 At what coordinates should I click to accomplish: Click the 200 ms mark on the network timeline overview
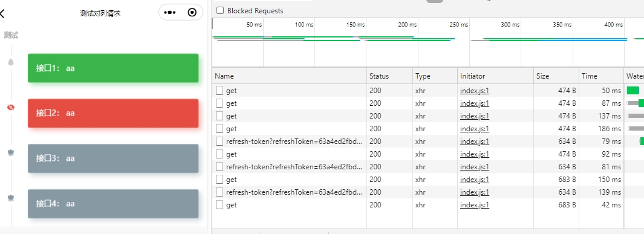point(408,25)
